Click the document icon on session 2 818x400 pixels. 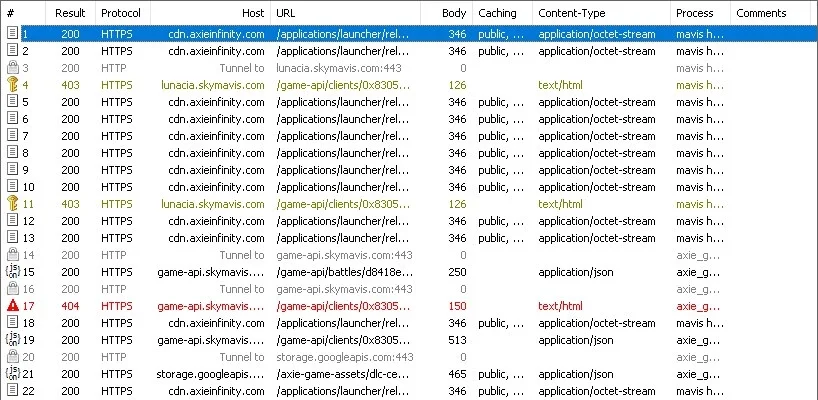(13, 51)
